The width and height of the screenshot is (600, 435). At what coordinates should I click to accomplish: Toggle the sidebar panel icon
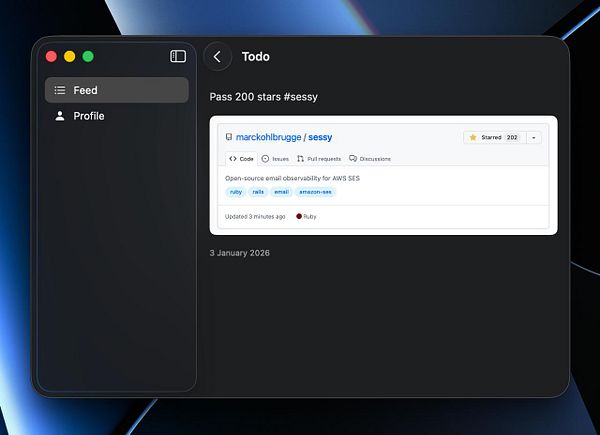click(x=178, y=56)
